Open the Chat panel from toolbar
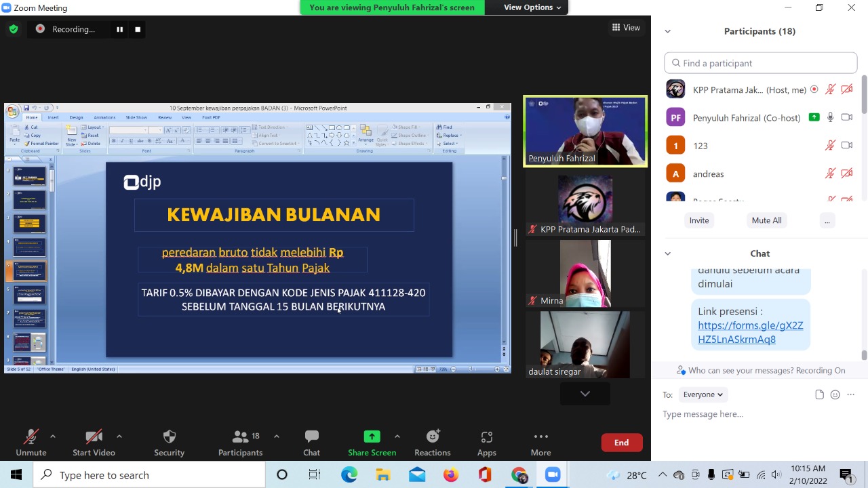 click(311, 443)
